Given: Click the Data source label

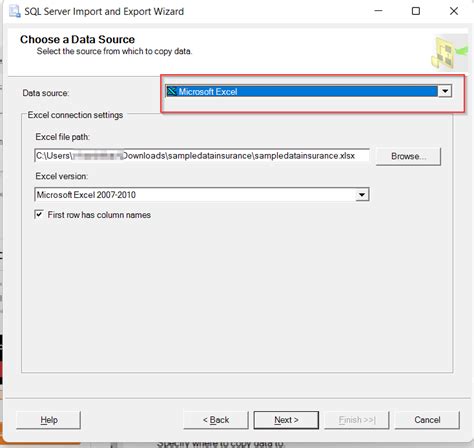Looking at the screenshot, I should pyautogui.click(x=46, y=93).
